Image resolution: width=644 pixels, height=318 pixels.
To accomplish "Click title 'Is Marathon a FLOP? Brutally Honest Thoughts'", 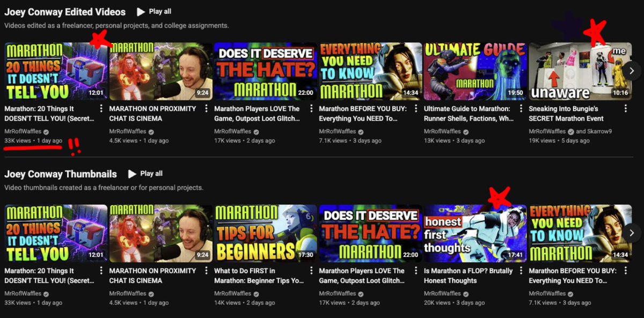I will tap(469, 276).
